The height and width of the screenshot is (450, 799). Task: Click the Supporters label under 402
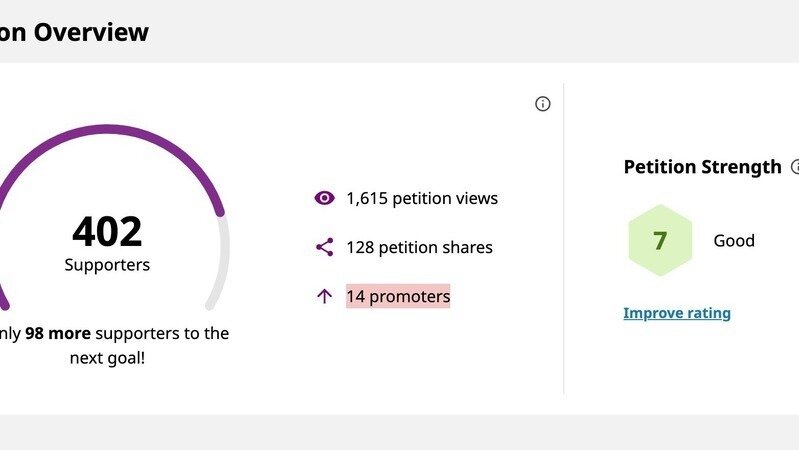[107, 265]
